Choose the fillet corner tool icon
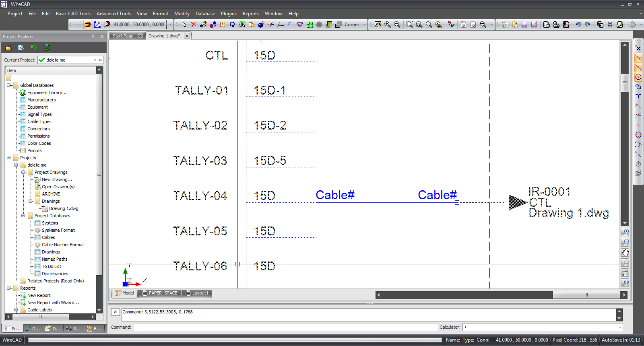Viewport: 644px width, 346px height. [x=290, y=25]
